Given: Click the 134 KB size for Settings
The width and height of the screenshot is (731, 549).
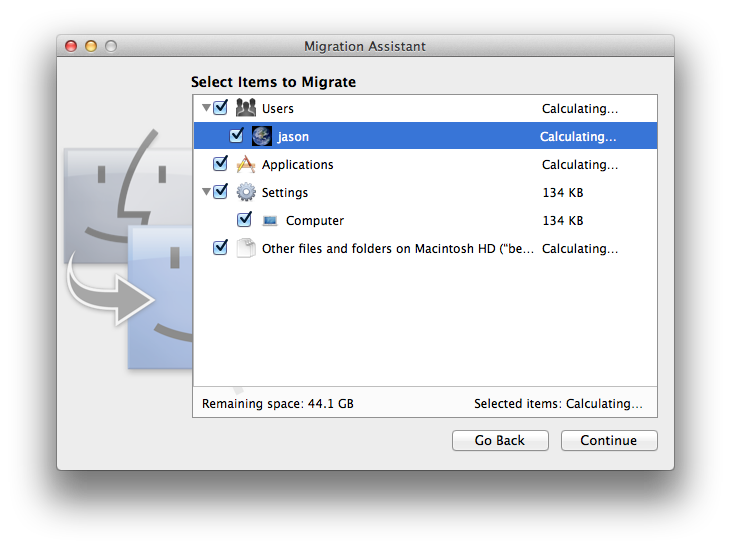Looking at the screenshot, I should 563,192.
